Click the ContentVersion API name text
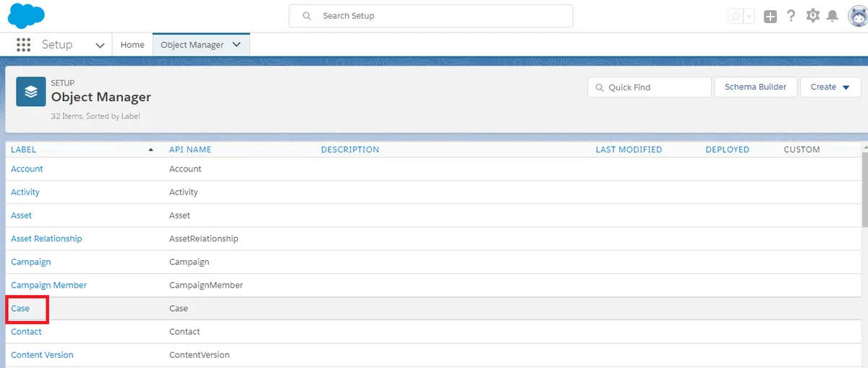868x368 pixels. tap(199, 355)
